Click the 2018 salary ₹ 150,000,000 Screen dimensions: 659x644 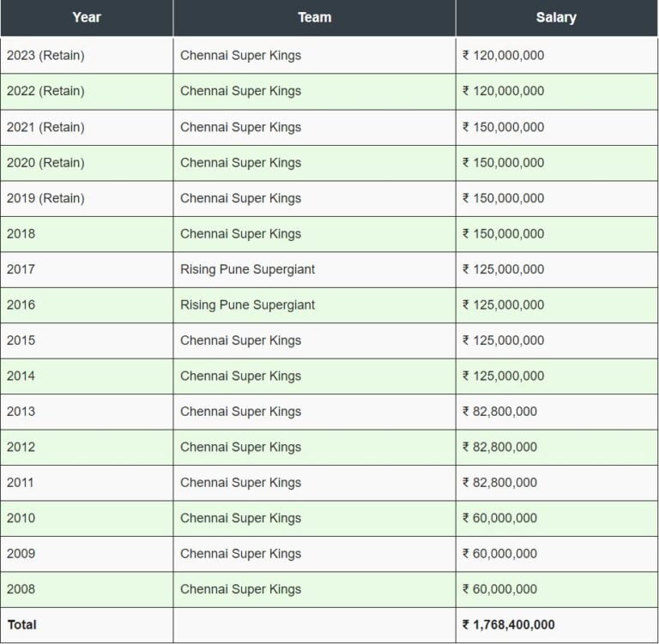pyautogui.click(x=504, y=234)
